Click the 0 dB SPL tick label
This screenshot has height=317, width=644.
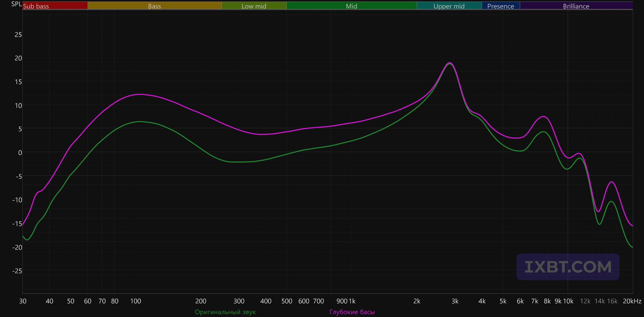20,153
